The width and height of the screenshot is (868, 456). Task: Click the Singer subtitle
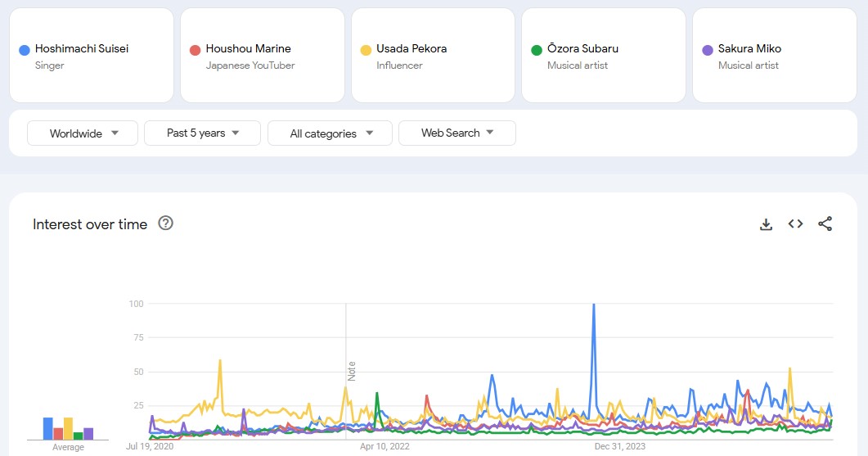49,65
